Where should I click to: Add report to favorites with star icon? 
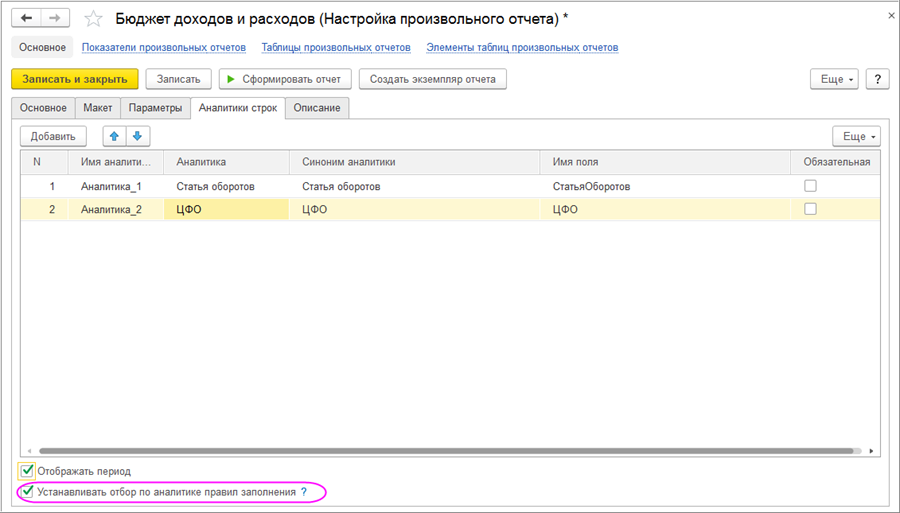tap(93, 19)
